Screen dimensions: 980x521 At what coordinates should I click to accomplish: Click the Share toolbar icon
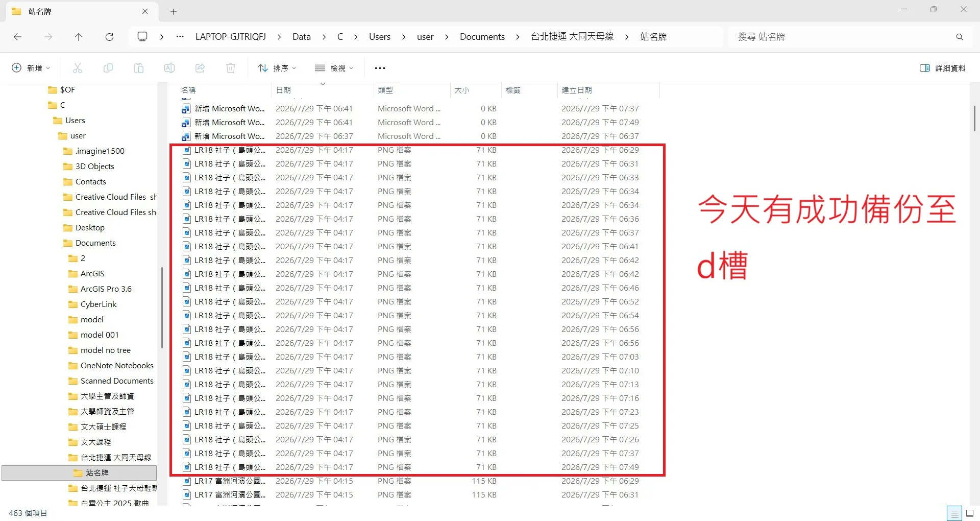point(200,68)
